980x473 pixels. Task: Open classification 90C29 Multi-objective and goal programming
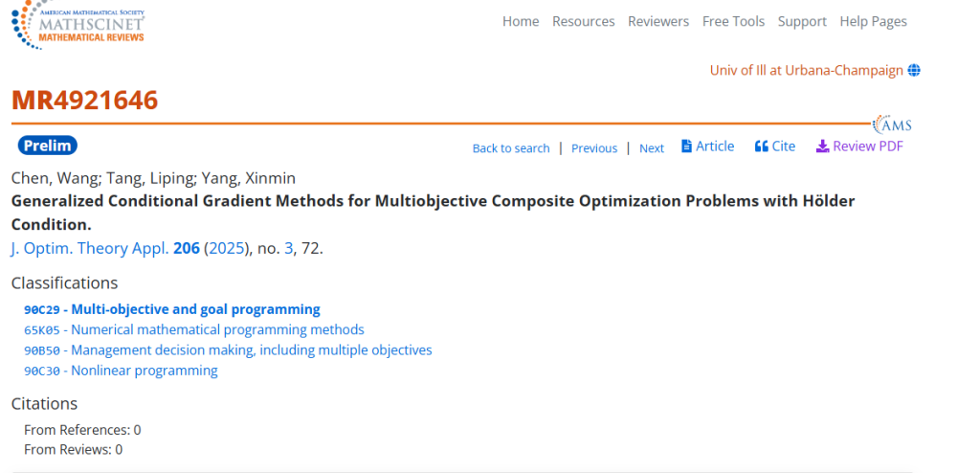click(172, 309)
